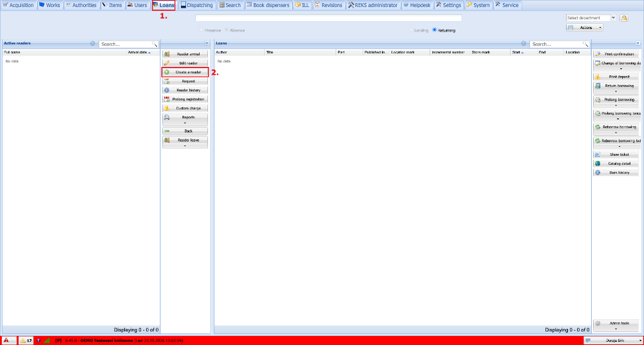The height and width of the screenshot is (345, 644).
Task: Select the Lending radio button
Action: 411,30
